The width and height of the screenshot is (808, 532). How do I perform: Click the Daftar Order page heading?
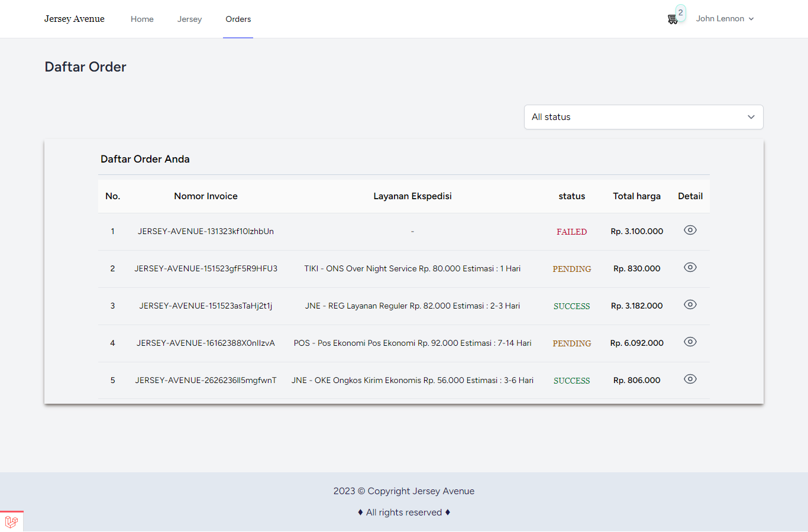86,67
